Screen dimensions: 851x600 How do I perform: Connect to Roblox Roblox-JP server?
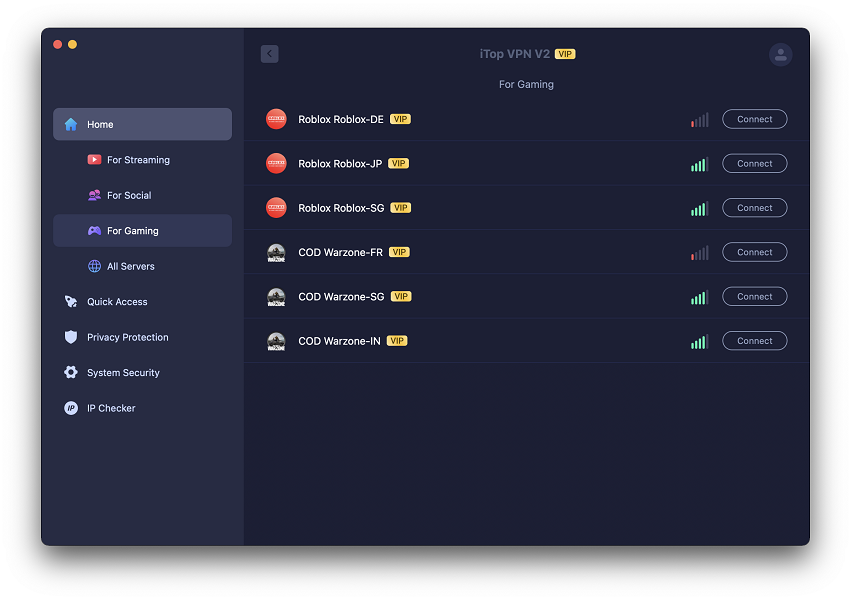point(754,164)
